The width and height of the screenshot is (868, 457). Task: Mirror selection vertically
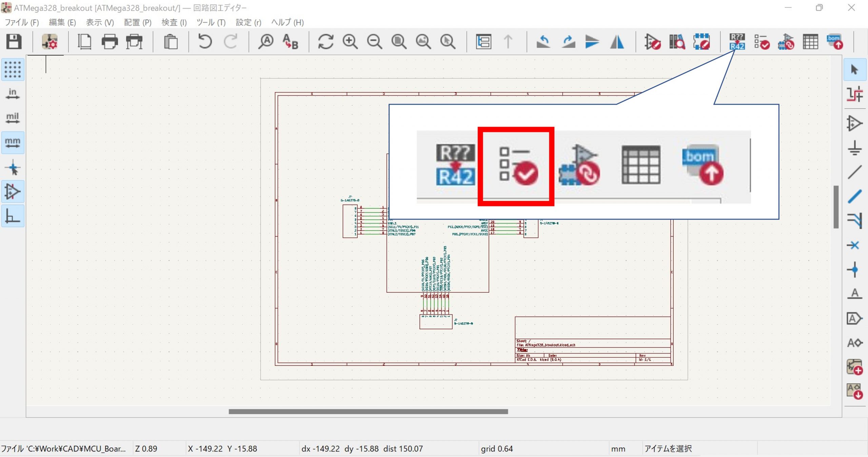click(x=592, y=42)
